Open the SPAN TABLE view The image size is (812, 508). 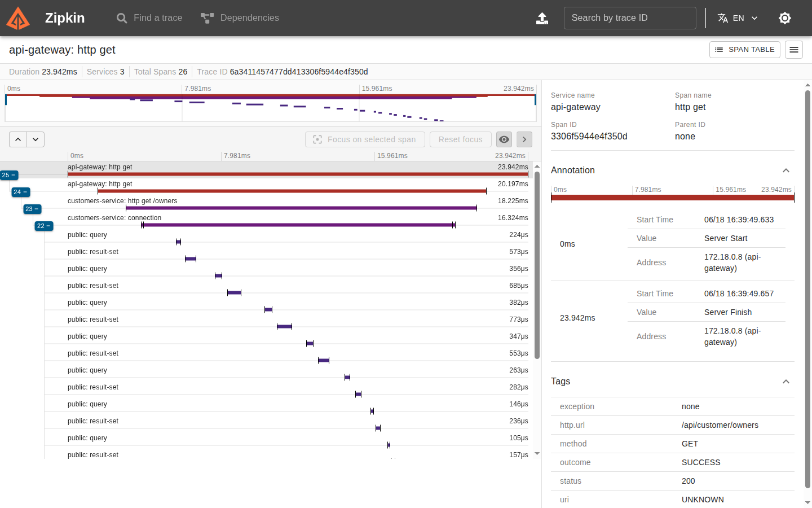(x=745, y=50)
